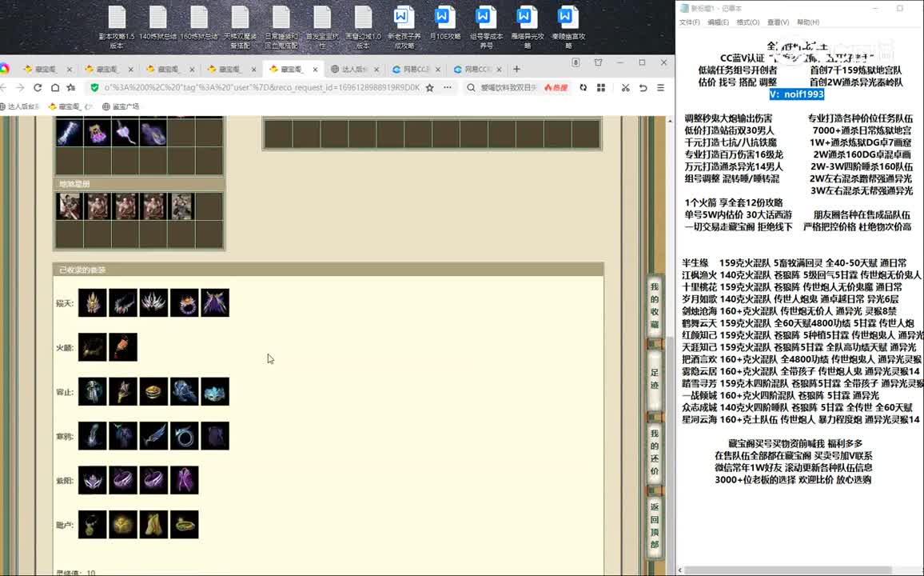Viewport: 924px width, 576px height.
Task: Open the 达人后台 bookmark in the bookmarks bar
Action: [x=19, y=106]
